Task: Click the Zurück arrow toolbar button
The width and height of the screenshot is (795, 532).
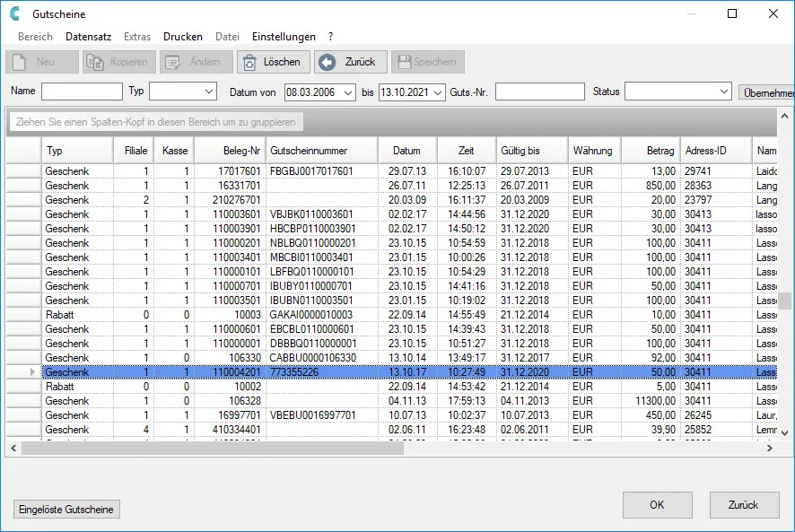Action: tap(328, 62)
